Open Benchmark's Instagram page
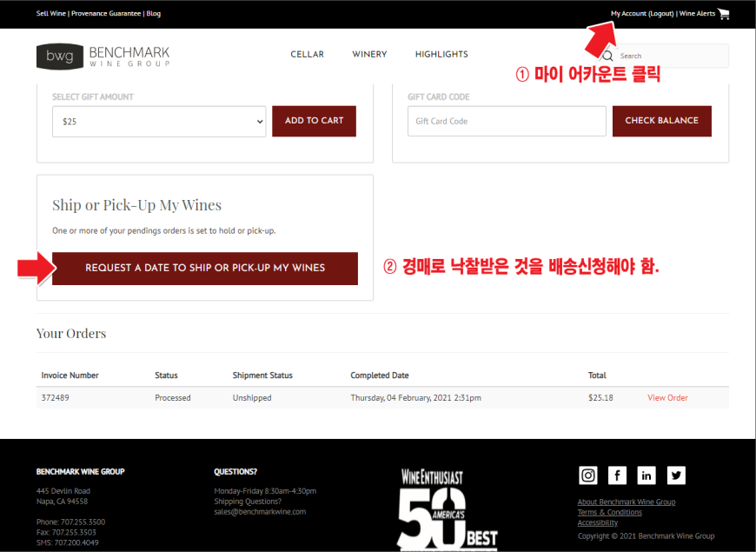 pyautogui.click(x=587, y=476)
